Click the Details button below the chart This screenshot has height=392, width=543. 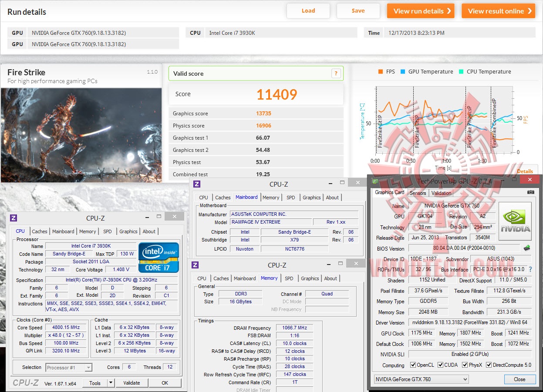coord(525,171)
